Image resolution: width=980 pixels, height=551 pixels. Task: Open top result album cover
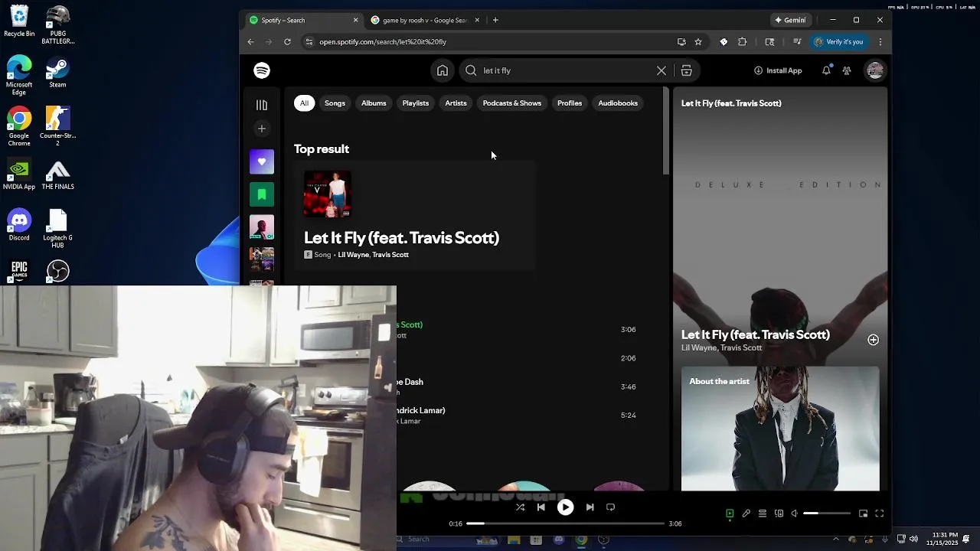pyautogui.click(x=328, y=194)
